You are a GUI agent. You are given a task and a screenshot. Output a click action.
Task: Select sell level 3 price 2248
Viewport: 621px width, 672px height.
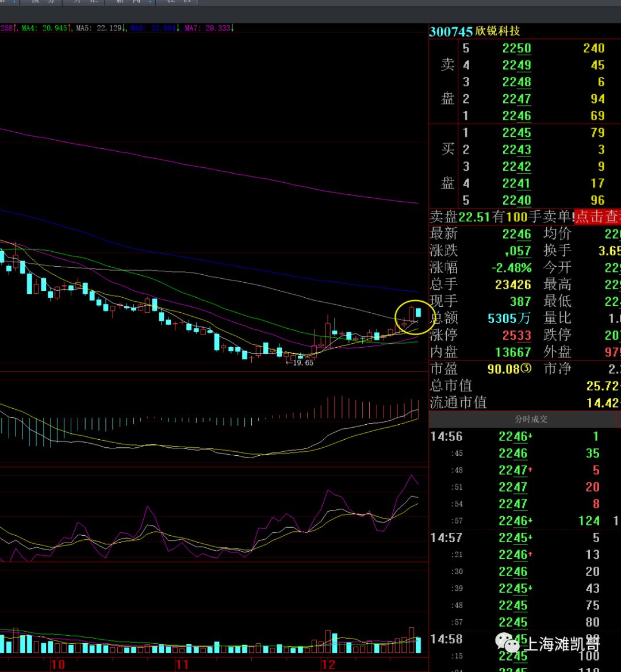pos(516,82)
